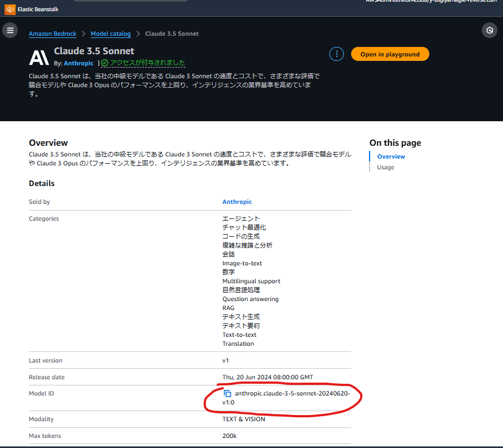
Task: Click the Max tokens label
Action: (45, 436)
